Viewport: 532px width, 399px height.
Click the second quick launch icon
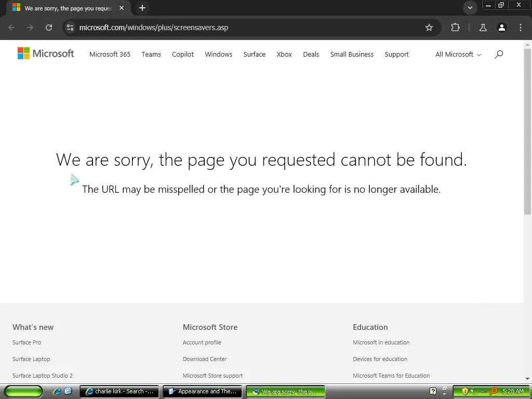68,391
